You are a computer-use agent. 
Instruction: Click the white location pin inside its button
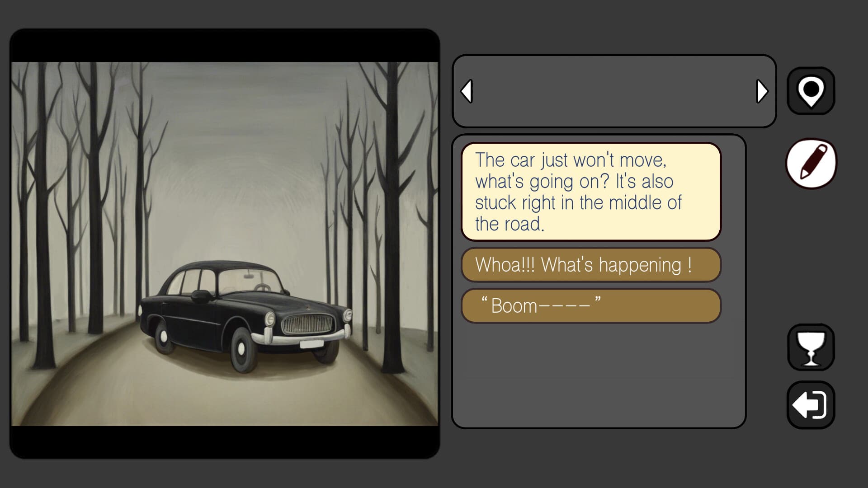click(811, 89)
